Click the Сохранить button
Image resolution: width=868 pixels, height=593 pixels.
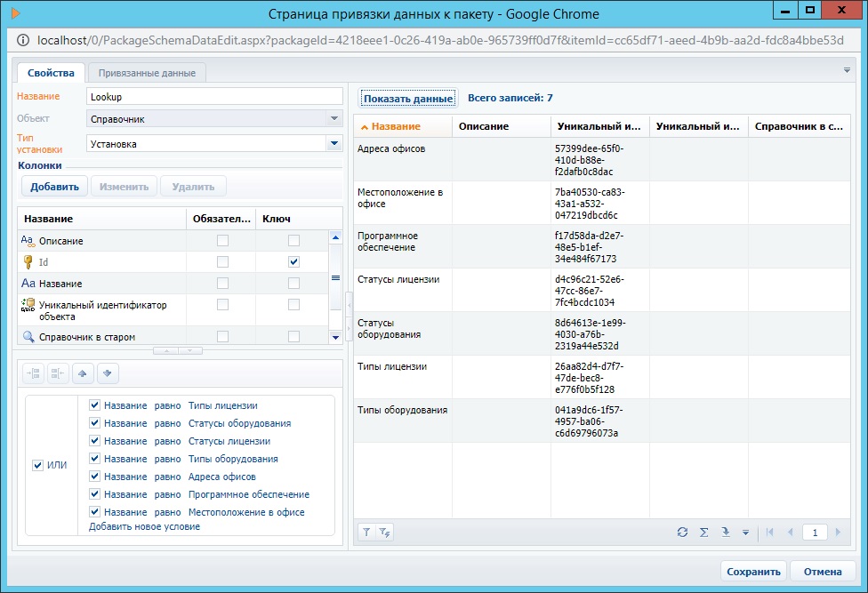pos(753,572)
